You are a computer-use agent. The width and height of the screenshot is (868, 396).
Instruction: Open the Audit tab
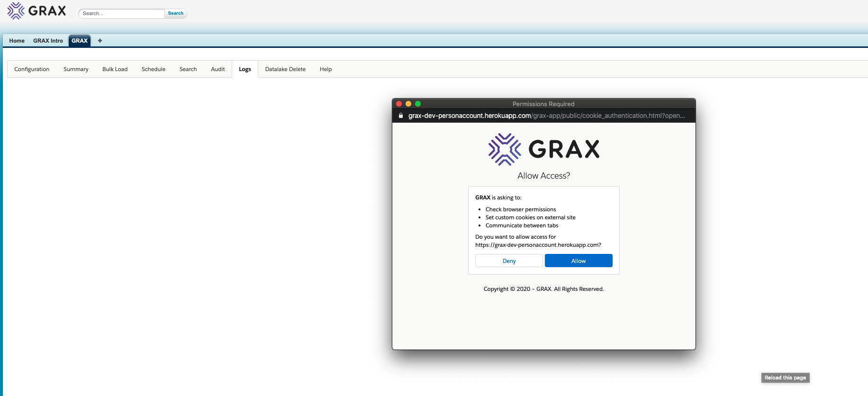(x=218, y=69)
